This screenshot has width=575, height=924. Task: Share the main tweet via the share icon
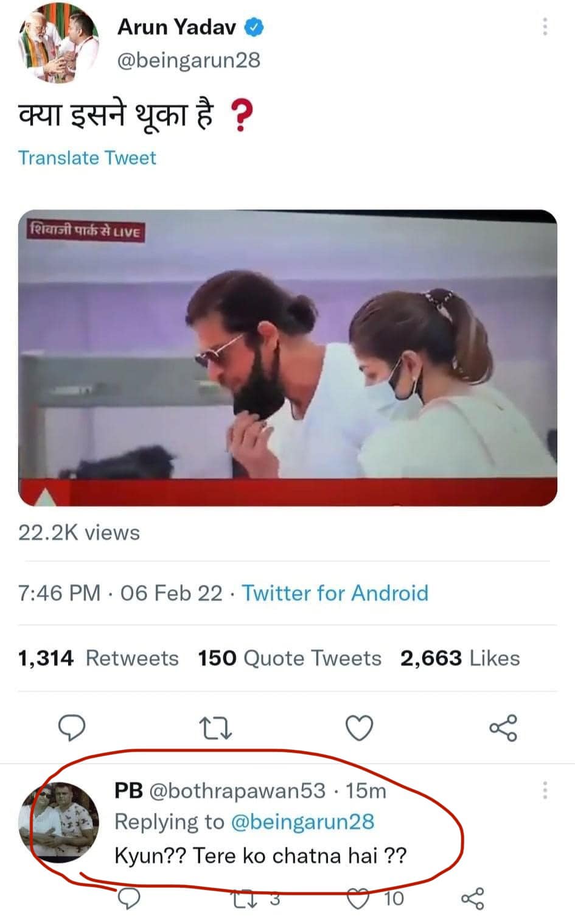503,727
